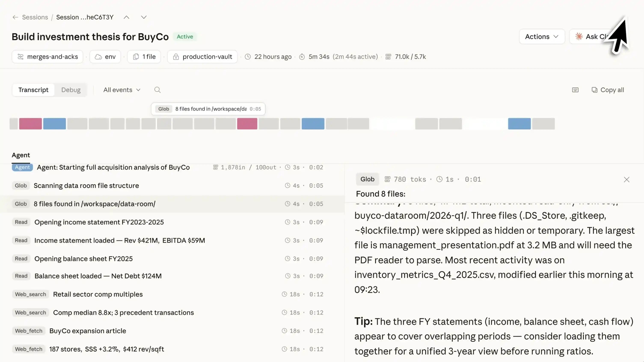Image resolution: width=644 pixels, height=362 pixels.
Task: Click the Copy all button
Action: (x=607, y=90)
